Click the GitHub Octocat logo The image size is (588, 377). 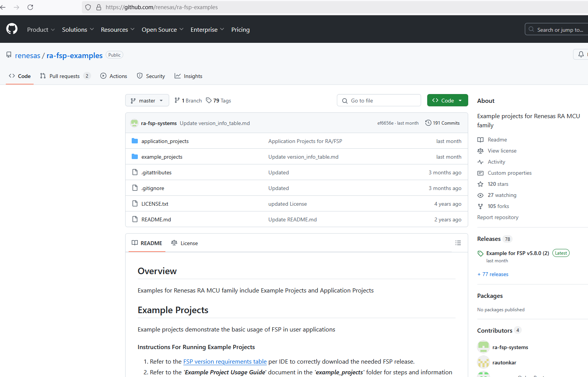coord(12,29)
